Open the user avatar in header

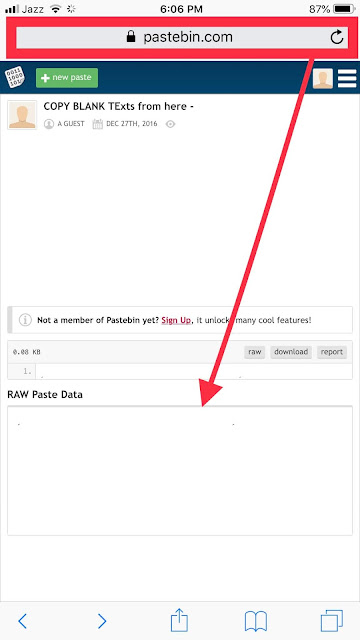tap(323, 78)
